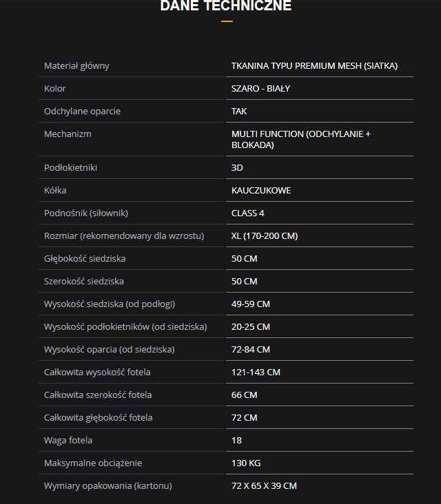Click the 72 X 65 X 39 CM value
The width and height of the screenshot is (441, 504).
pyautogui.click(x=264, y=486)
